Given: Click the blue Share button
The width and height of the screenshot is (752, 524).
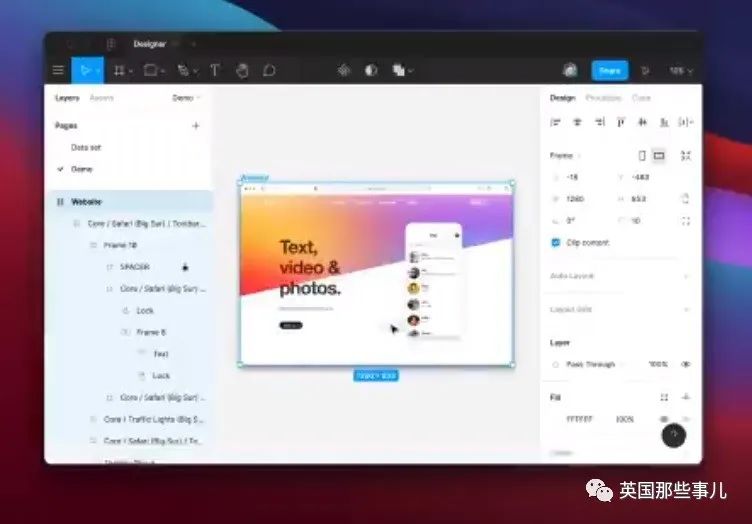Looking at the screenshot, I should tap(610, 70).
